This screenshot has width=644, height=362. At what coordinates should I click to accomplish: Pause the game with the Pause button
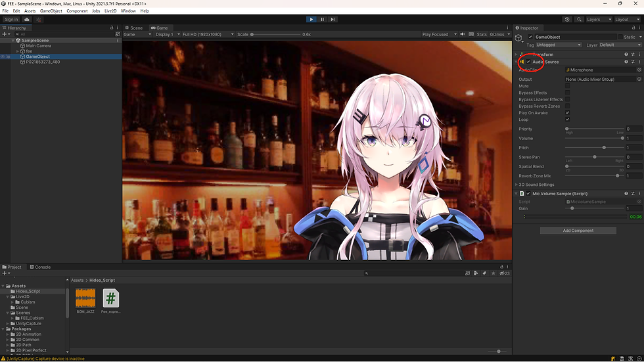point(322,19)
